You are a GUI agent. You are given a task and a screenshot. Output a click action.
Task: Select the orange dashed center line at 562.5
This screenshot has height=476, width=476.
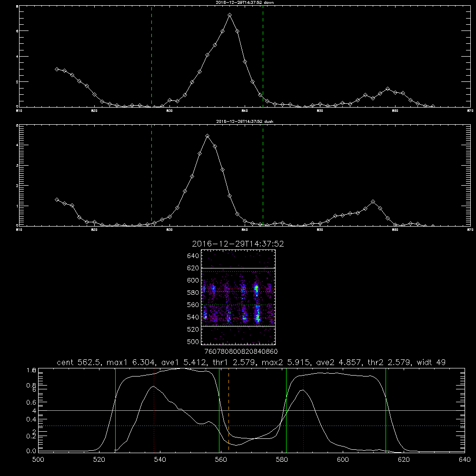[228, 410]
